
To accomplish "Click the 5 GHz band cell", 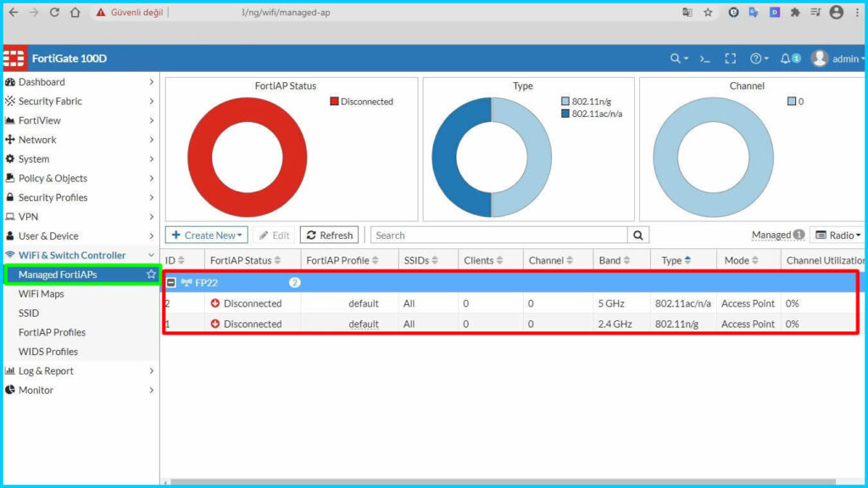I will click(x=611, y=303).
